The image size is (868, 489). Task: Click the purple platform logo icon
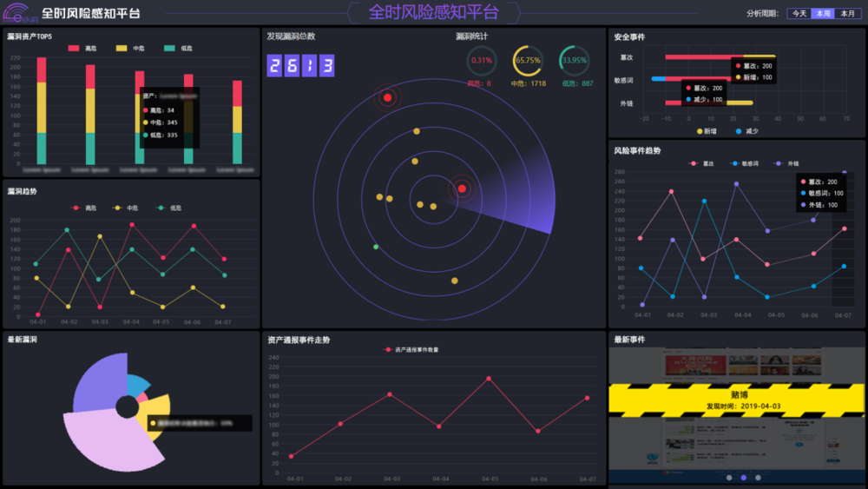point(20,13)
